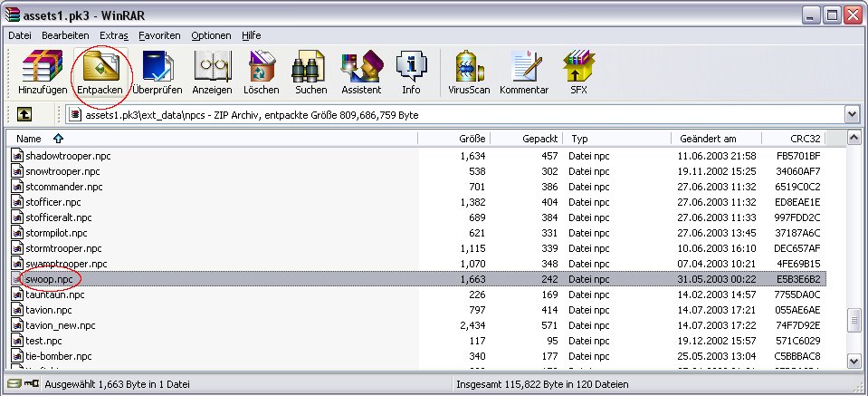Click the Suchen binoculars icon

[x=310, y=72]
